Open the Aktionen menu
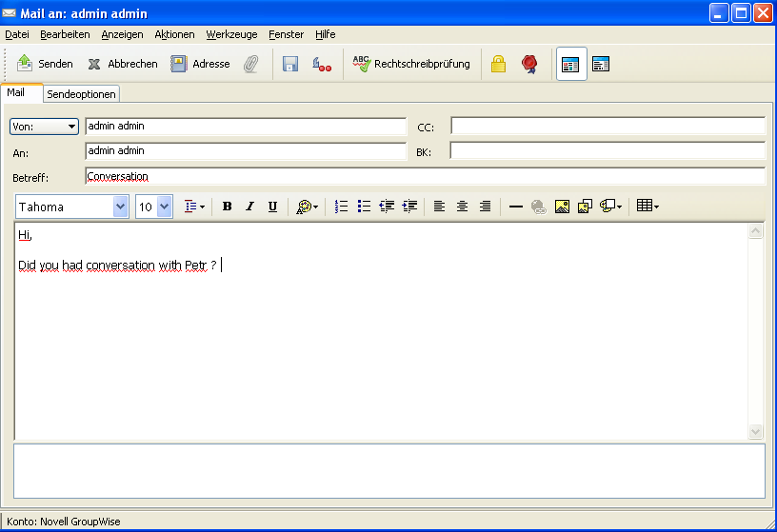 point(174,34)
